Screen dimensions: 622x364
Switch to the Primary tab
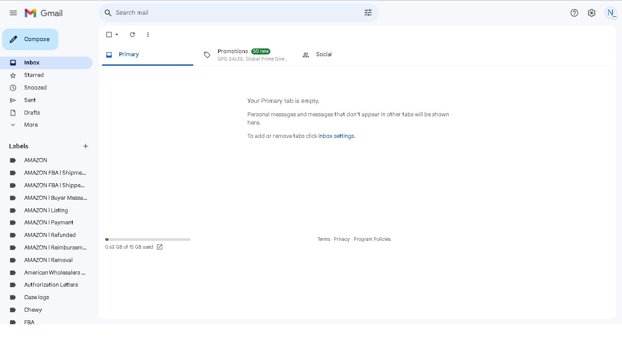point(147,54)
